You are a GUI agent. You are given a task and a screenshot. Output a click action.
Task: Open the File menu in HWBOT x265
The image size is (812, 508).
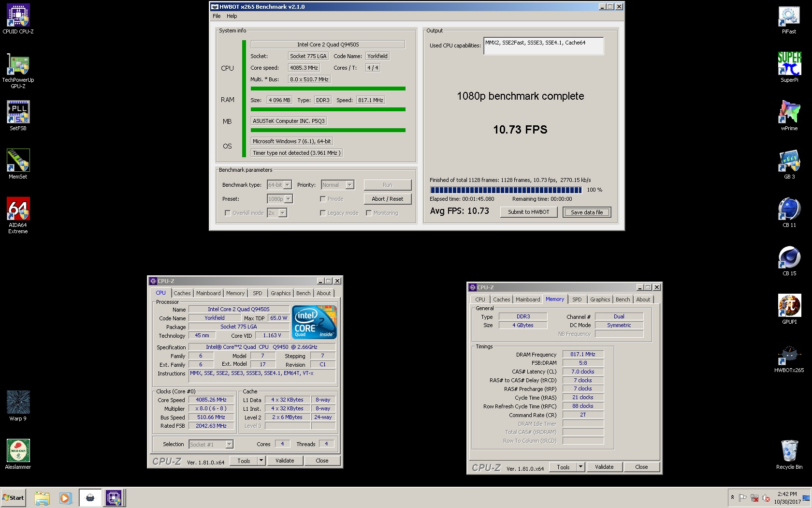coord(217,16)
